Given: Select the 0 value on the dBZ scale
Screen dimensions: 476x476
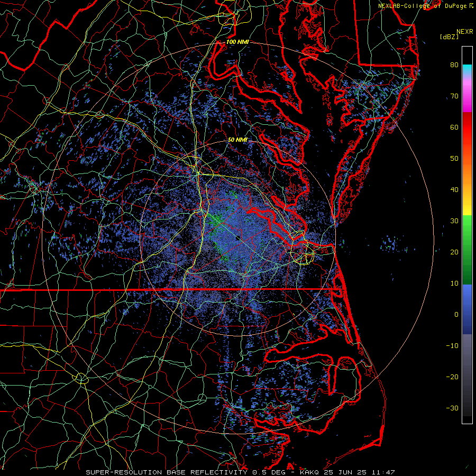Looking at the screenshot, I should coord(456,315).
